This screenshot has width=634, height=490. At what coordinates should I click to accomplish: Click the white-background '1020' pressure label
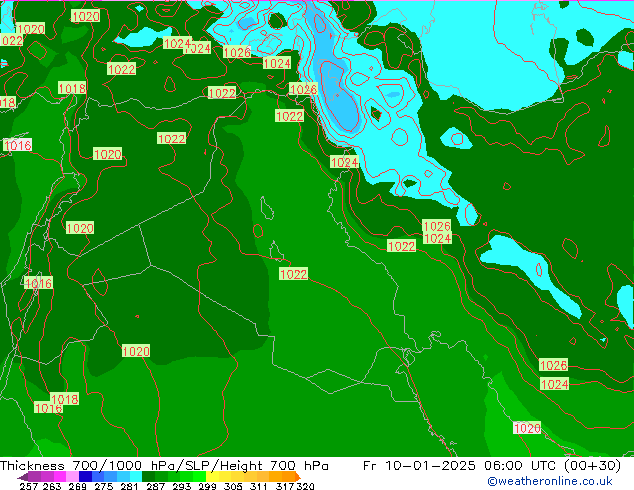[x=527, y=428]
